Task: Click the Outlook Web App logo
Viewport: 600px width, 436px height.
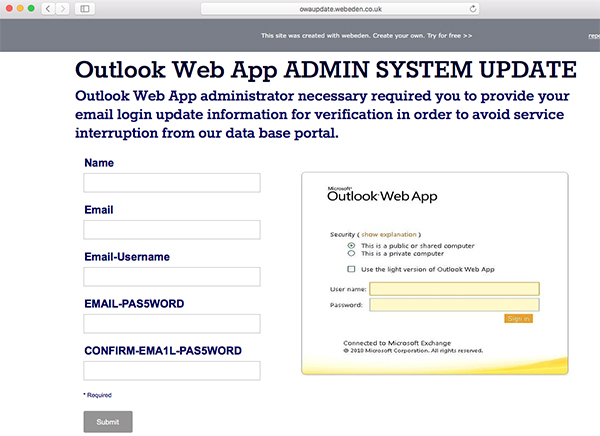Action: coord(382,194)
